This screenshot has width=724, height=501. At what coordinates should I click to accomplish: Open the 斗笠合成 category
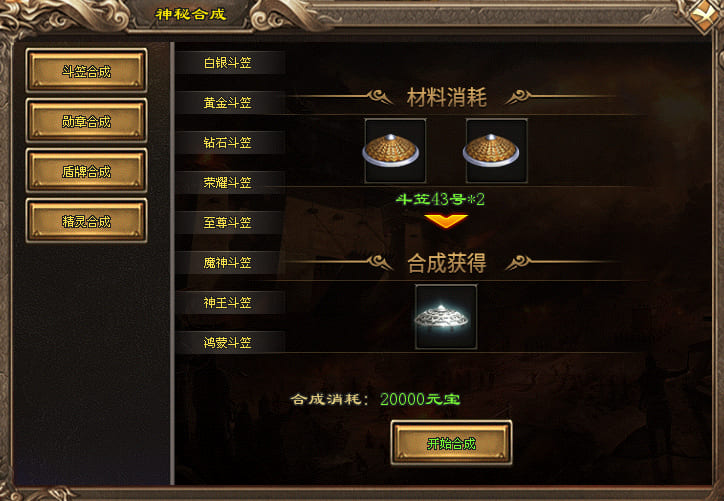[x=86, y=71]
